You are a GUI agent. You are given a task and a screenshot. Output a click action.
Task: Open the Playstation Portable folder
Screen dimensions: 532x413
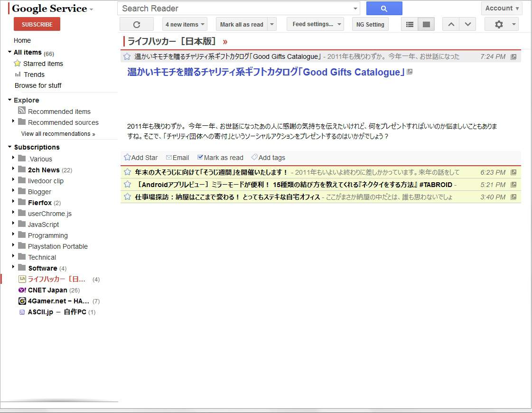pos(53,246)
